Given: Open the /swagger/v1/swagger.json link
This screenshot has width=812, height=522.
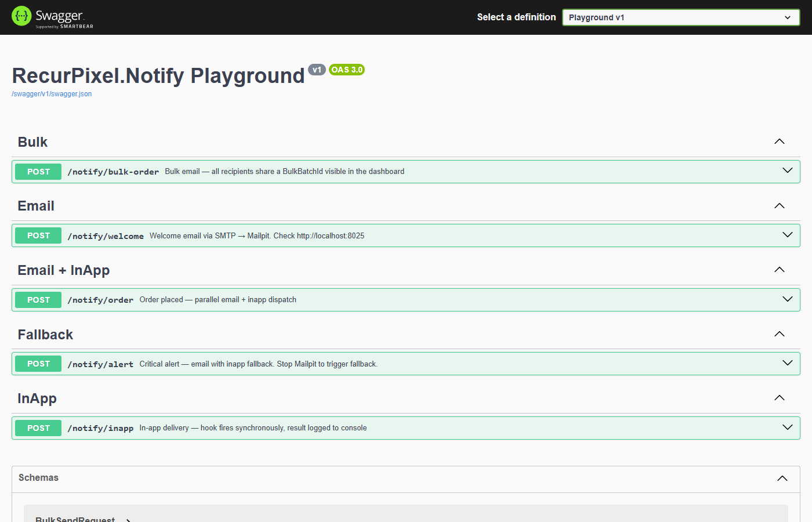Looking at the screenshot, I should (52, 94).
